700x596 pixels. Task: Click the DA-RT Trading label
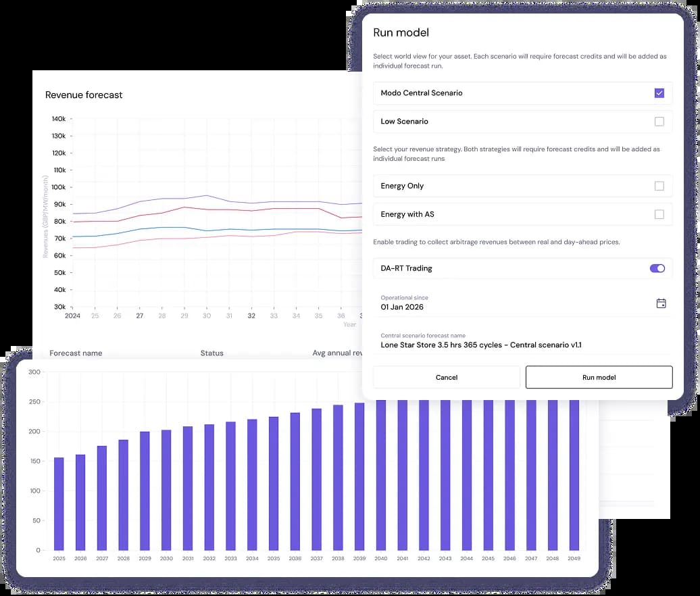point(406,268)
